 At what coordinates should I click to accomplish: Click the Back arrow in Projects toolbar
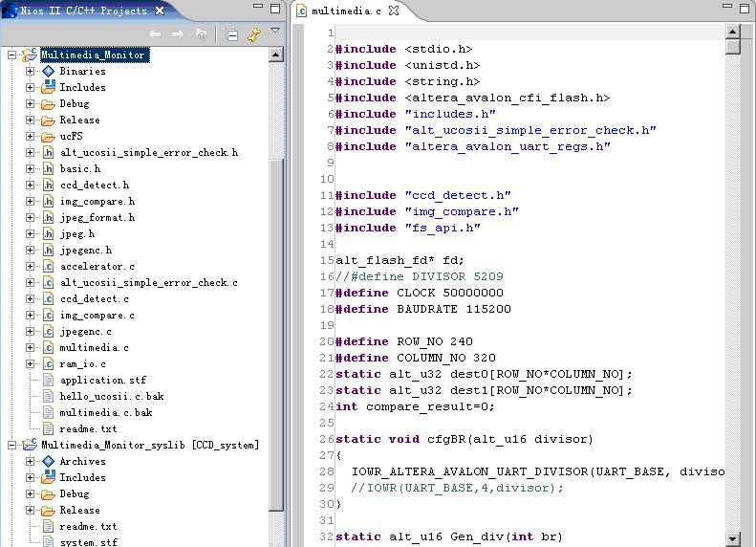click(x=155, y=34)
